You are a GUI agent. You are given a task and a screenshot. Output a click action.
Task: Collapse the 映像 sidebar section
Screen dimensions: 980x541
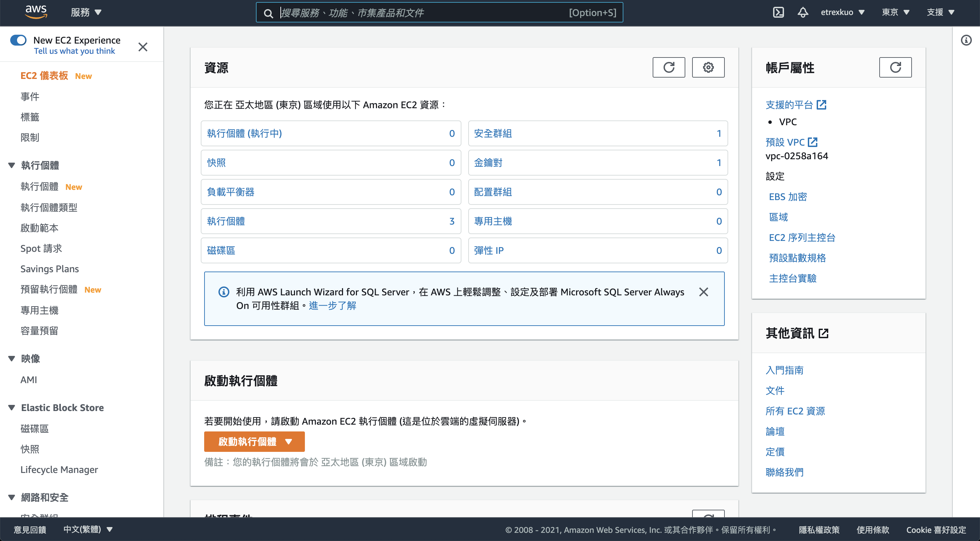(12, 359)
